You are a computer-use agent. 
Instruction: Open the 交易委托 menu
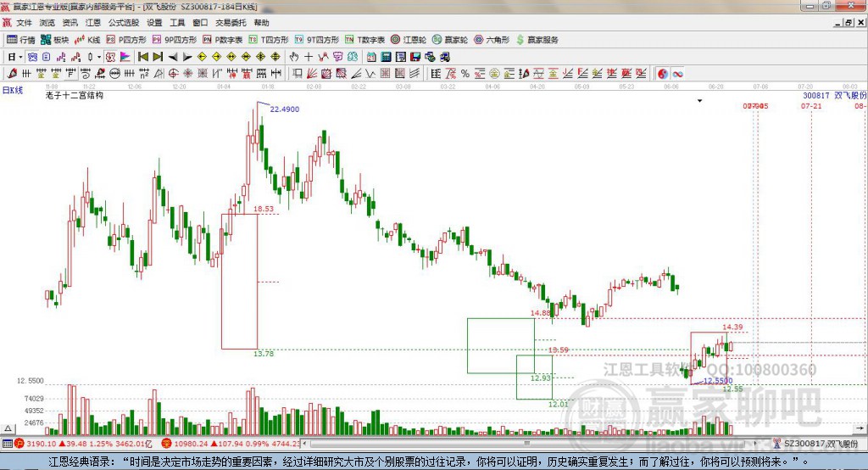click(231, 23)
